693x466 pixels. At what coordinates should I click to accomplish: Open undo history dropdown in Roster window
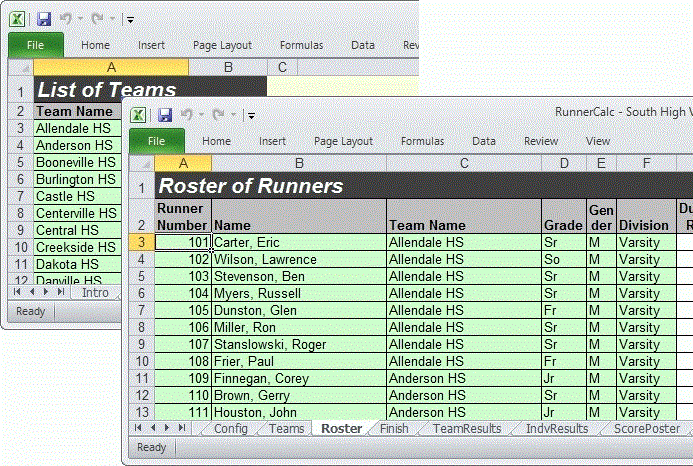pyautogui.click(x=201, y=115)
